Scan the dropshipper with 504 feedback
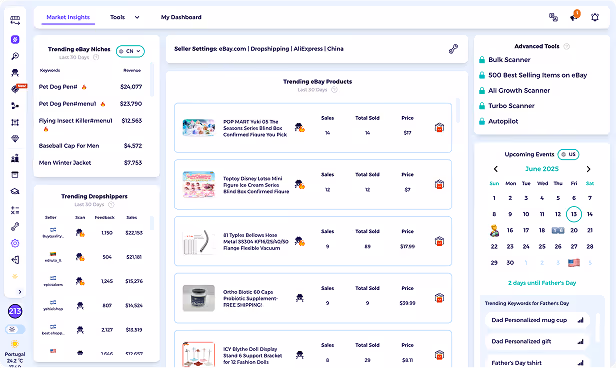 click(x=80, y=257)
